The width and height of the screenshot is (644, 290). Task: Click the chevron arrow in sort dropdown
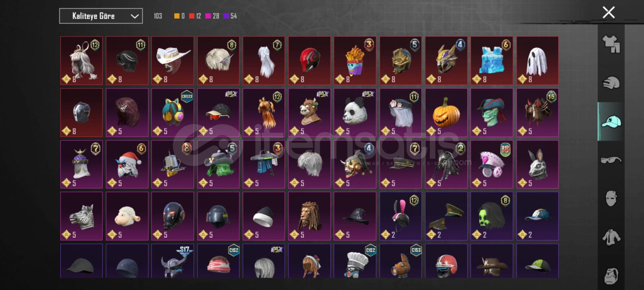[135, 16]
